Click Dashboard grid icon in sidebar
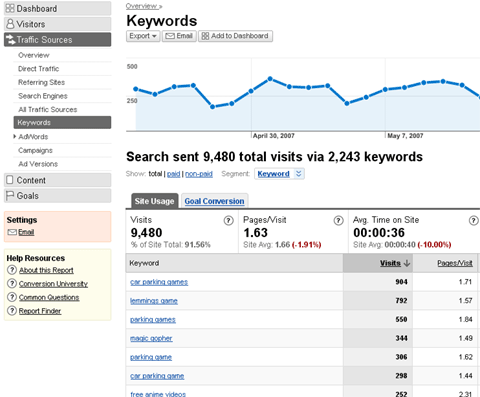Screen dimensions: 480x397 coord(10,8)
